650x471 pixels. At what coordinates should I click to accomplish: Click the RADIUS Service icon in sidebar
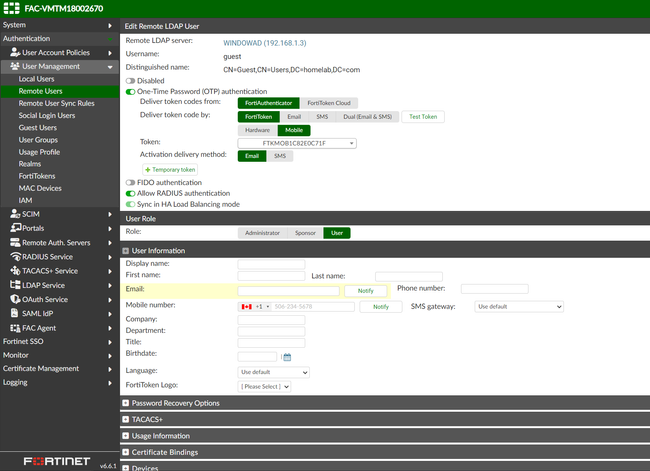click(14, 256)
